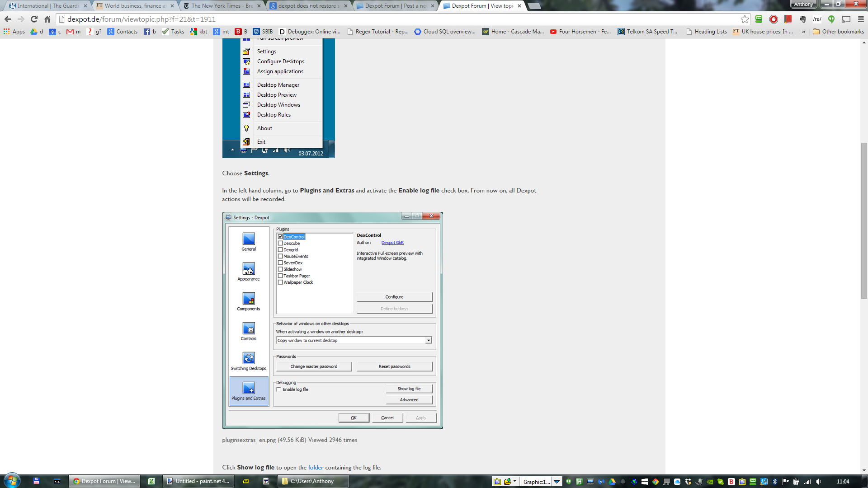Image resolution: width=868 pixels, height=488 pixels.
Task: Go to the browser Home icon
Action: coord(47,19)
